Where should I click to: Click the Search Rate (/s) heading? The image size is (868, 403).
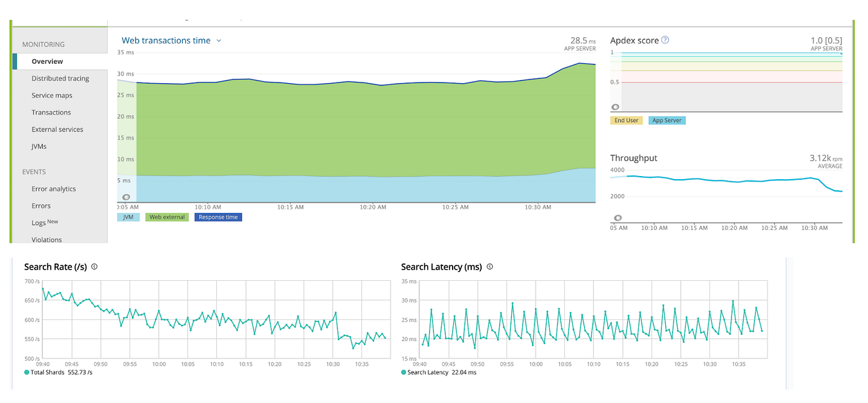(x=56, y=267)
